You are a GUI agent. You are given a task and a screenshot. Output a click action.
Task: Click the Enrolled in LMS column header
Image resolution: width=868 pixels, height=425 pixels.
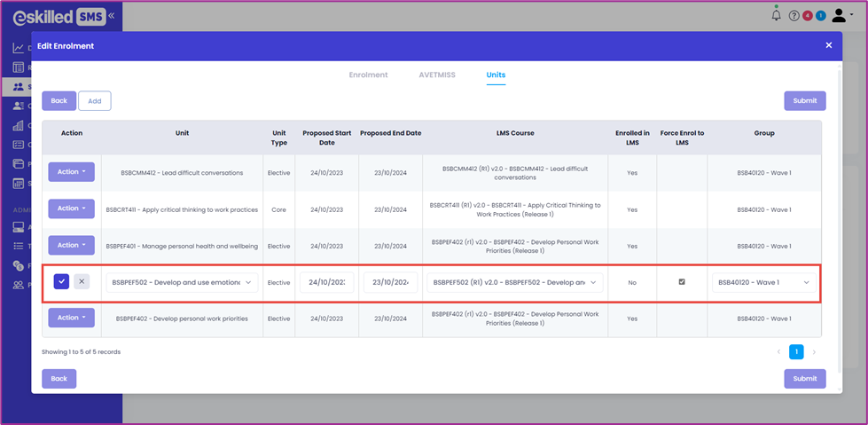click(632, 138)
